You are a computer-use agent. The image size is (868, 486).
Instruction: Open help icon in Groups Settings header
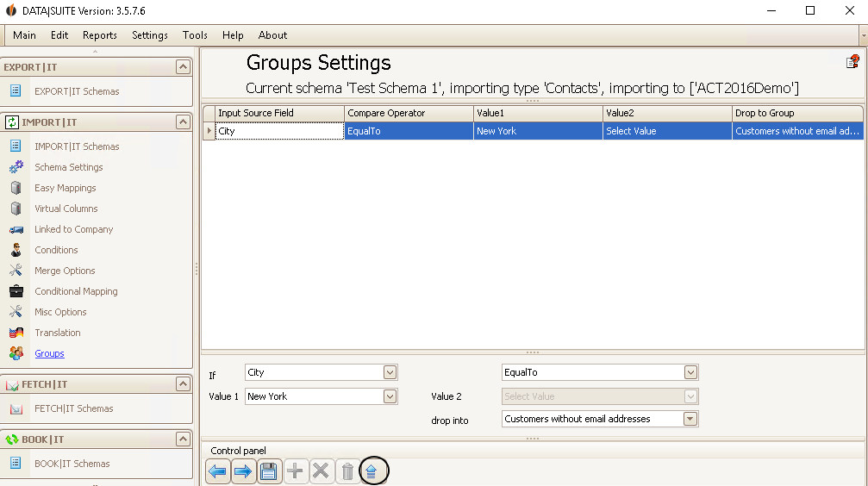852,61
